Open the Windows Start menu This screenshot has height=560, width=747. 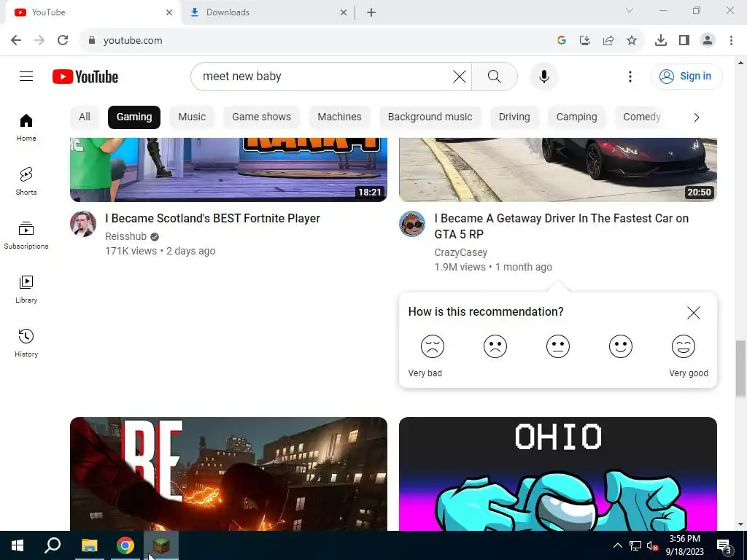[x=18, y=545]
